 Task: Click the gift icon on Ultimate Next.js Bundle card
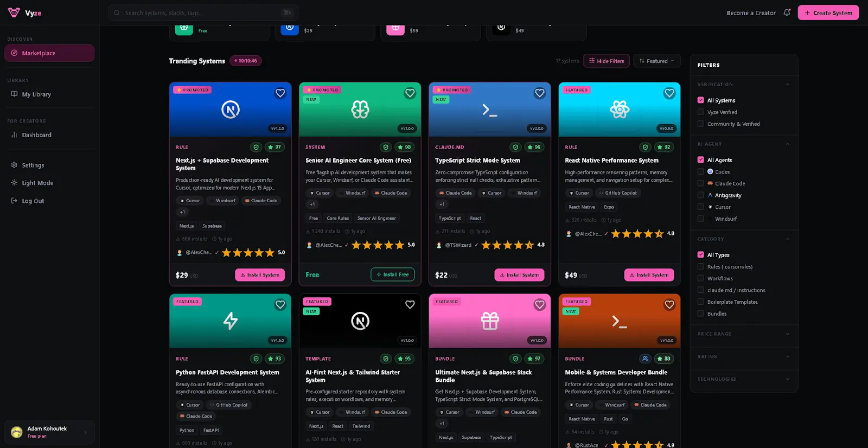point(490,321)
